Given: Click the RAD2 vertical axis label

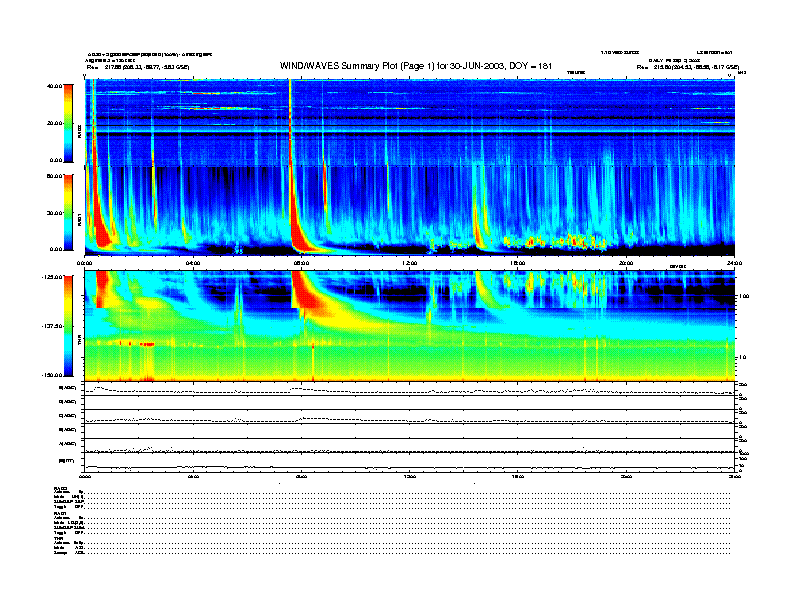Looking at the screenshot, I should click(79, 132).
